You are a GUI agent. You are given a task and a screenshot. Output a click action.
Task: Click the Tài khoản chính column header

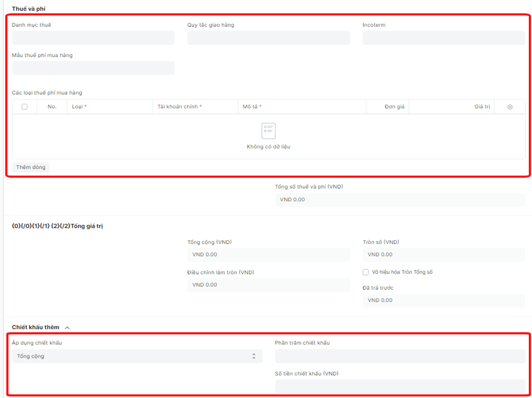(x=179, y=107)
